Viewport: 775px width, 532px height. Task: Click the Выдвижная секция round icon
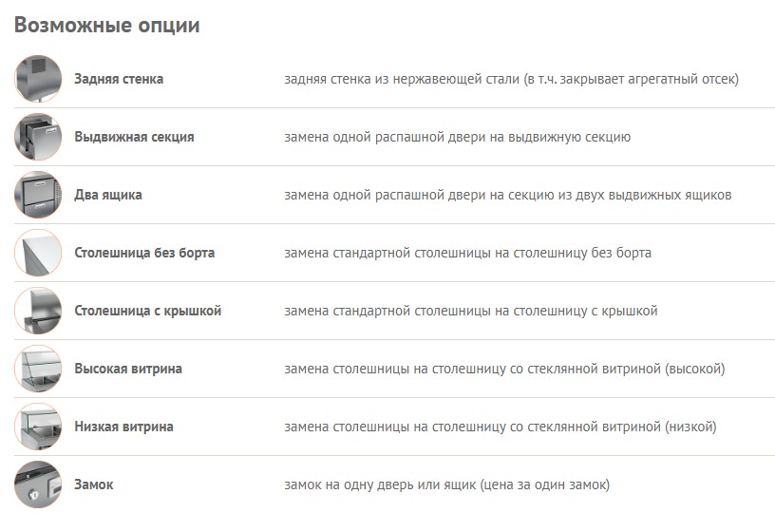tap(38, 137)
